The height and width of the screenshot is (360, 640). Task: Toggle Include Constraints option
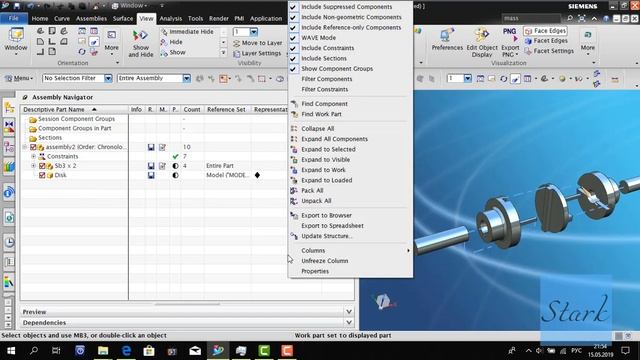(x=327, y=48)
